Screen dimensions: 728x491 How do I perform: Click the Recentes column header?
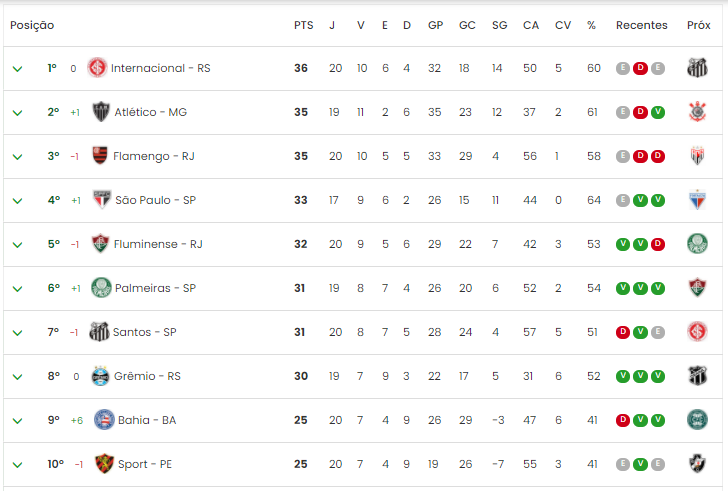(642, 25)
